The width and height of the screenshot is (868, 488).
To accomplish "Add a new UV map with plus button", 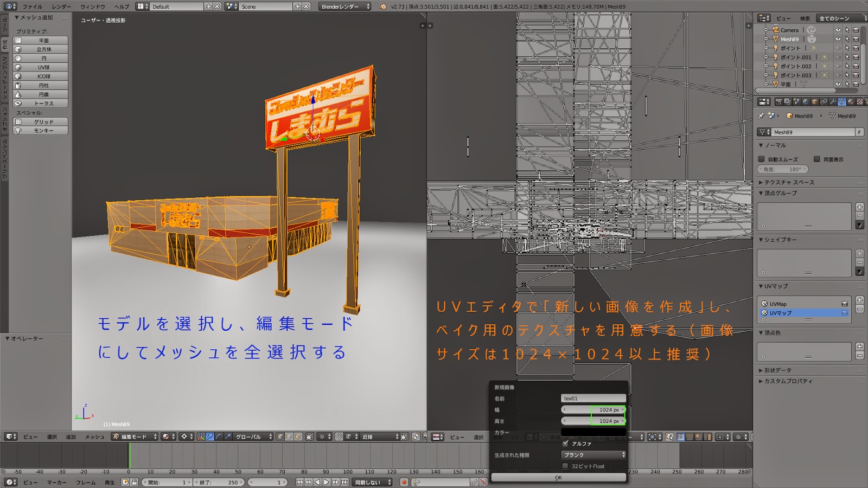I will (x=860, y=300).
